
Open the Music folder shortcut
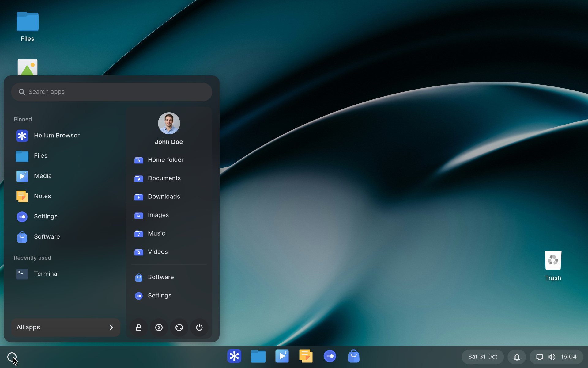pyautogui.click(x=169, y=234)
